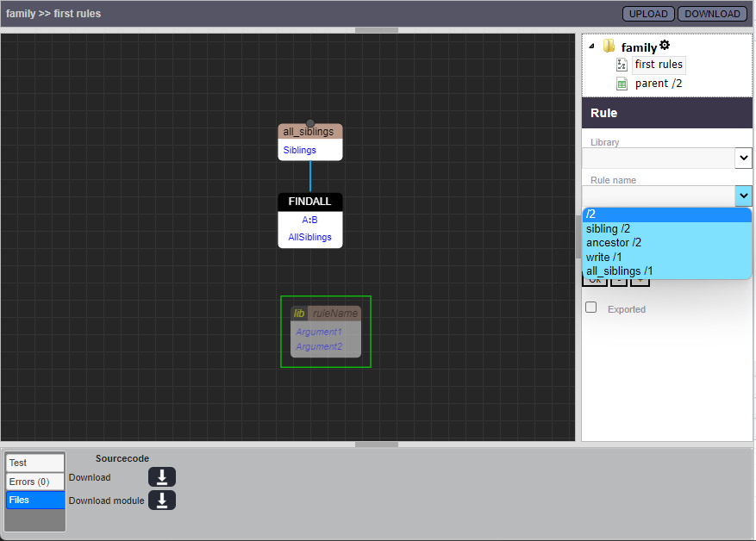Open the family project gear settings
756x541 pixels.
pyautogui.click(x=665, y=46)
